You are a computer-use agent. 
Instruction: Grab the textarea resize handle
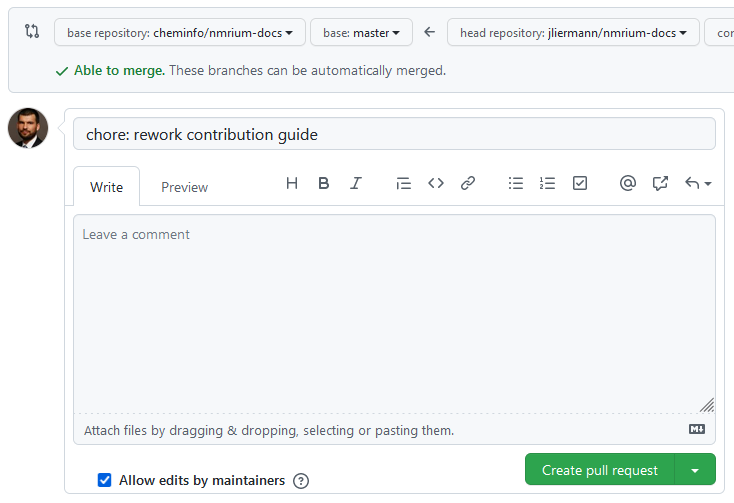[x=707, y=405]
